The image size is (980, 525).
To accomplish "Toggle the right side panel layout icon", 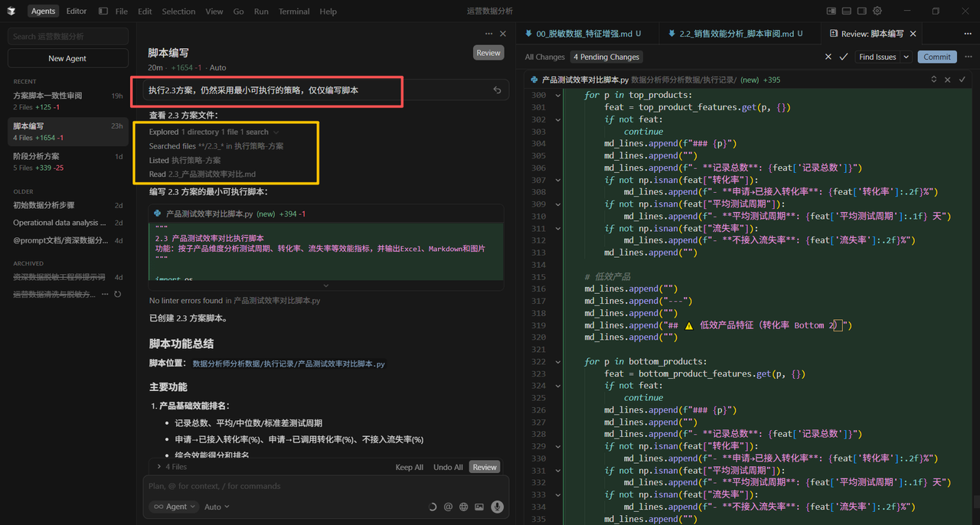I will point(862,11).
